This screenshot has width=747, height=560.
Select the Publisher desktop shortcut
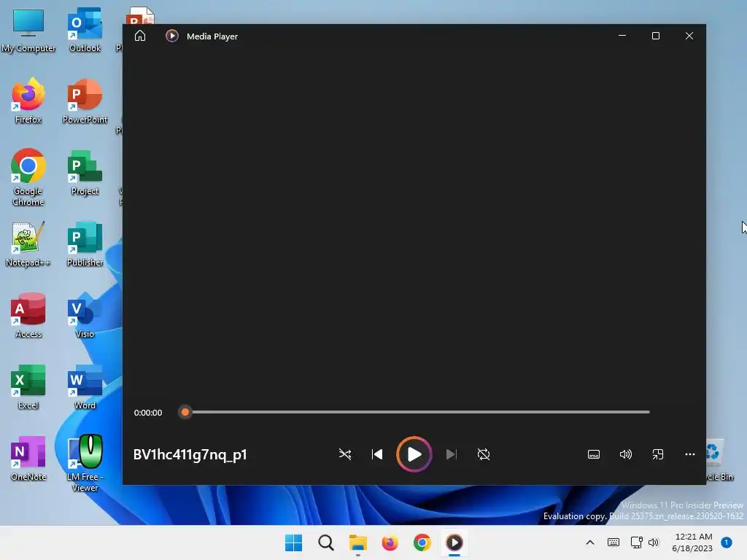(x=85, y=244)
